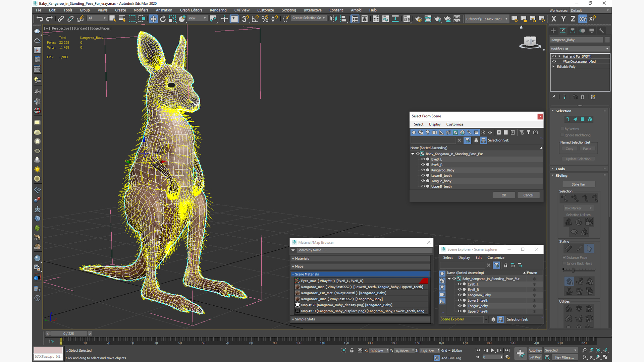The height and width of the screenshot is (362, 644).
Task: Open the Modifier List dropdown
Action: tap(579, 49)
